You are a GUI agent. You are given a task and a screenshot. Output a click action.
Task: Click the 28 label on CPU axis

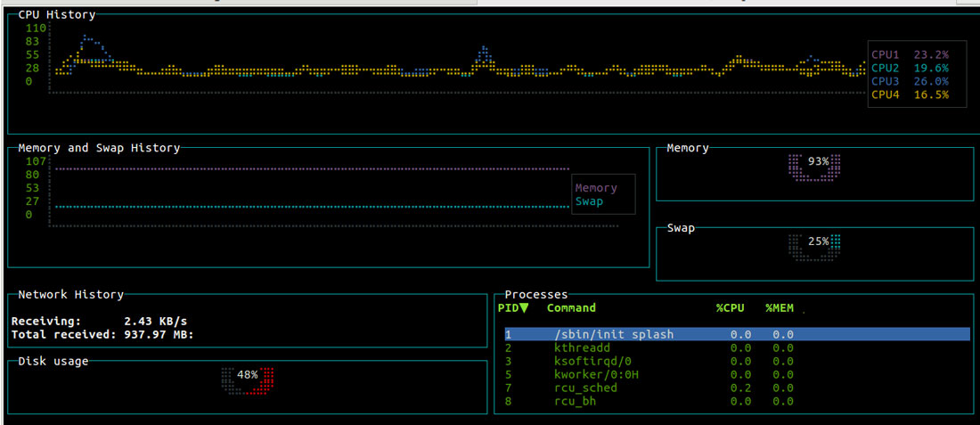click(x=32, y=68)
